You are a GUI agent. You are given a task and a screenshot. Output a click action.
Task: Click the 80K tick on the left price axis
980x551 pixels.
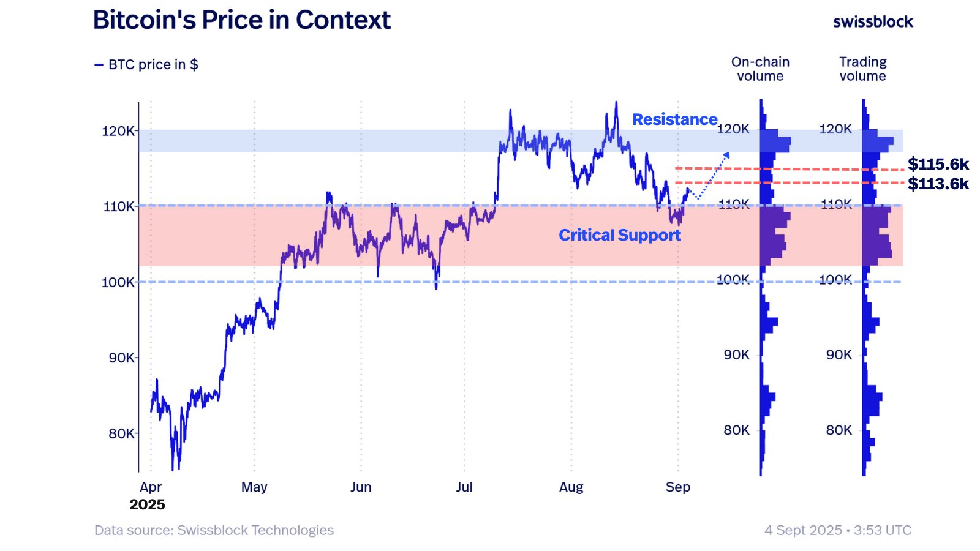coord(121,434)
